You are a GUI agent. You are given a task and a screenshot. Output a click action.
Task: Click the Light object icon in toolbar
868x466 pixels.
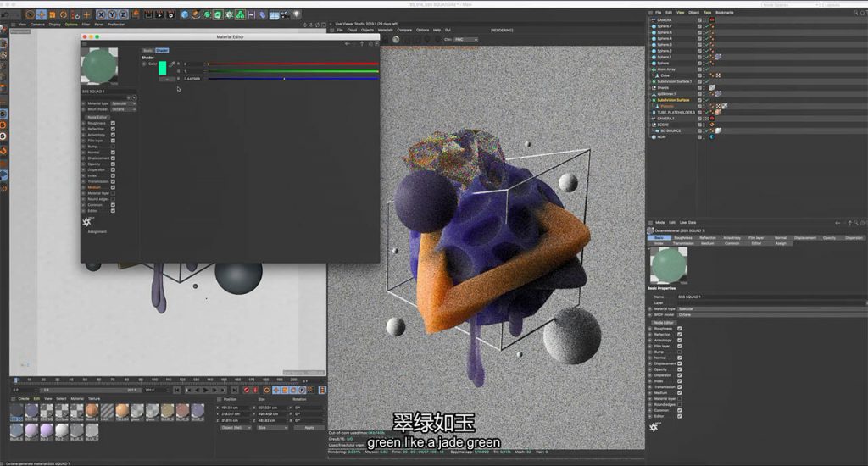[x=296, y=14]
